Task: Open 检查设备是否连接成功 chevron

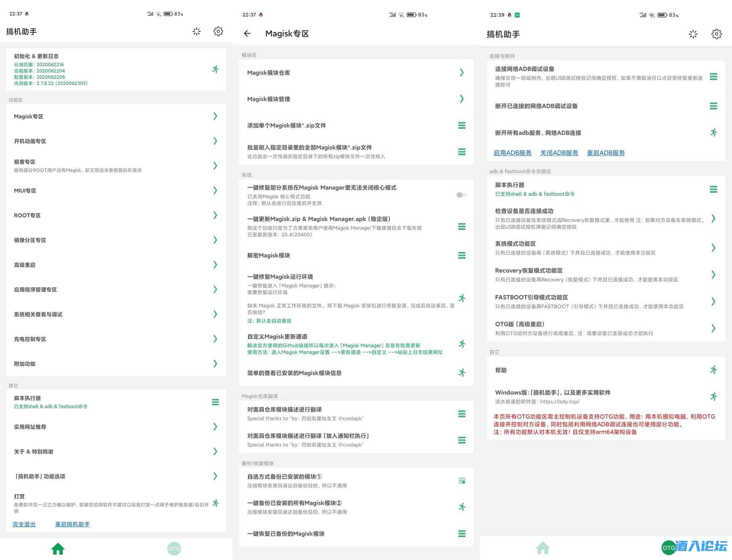Action: 713,218
